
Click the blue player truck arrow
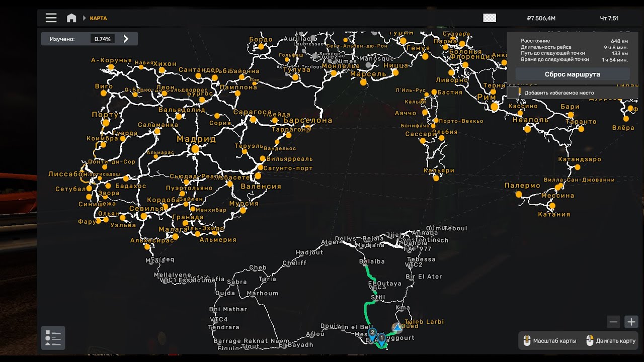coord(397,327)
